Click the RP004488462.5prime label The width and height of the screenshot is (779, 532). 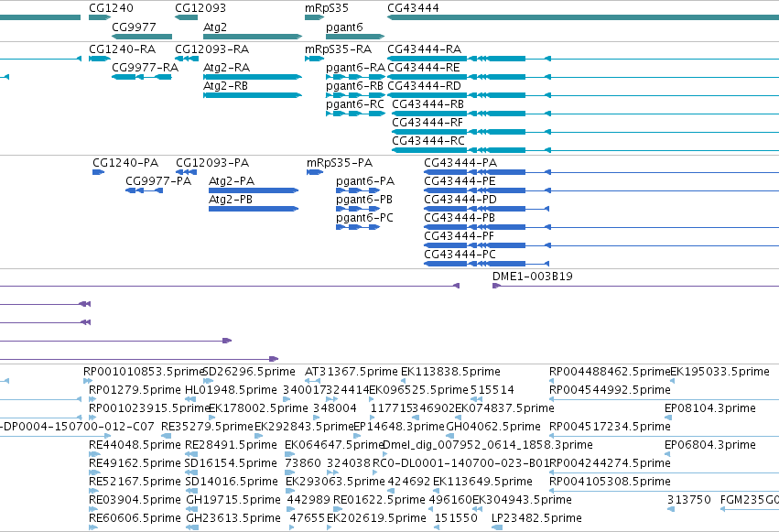[x=610, y=372]
